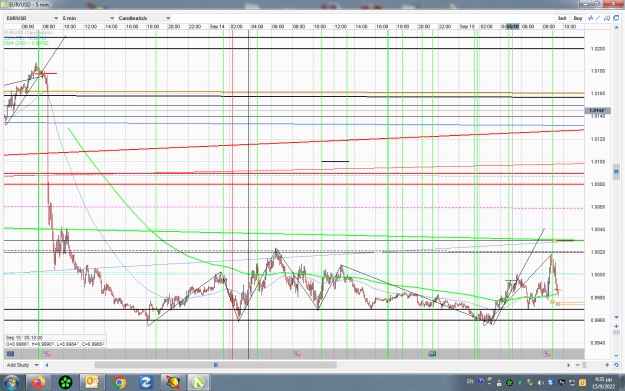Click the current price label 1.0144
The image size is (625, 391).
pos(597,110)
